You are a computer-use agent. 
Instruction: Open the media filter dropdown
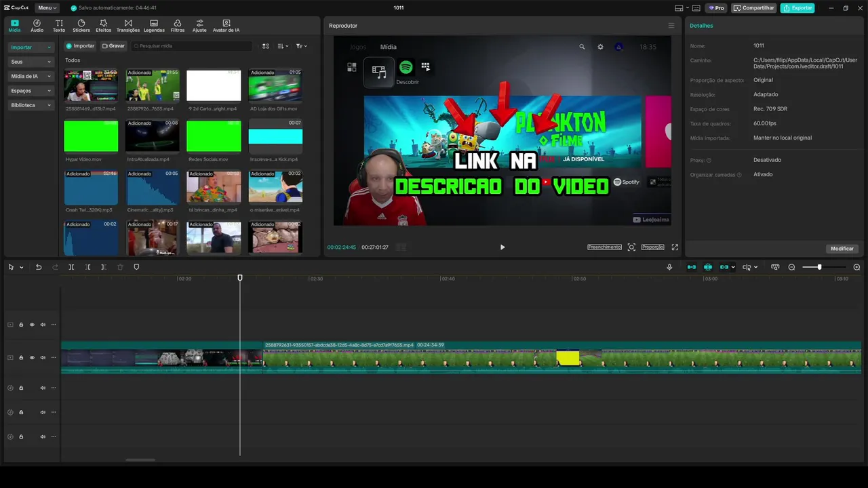click(x=301, y=46)
